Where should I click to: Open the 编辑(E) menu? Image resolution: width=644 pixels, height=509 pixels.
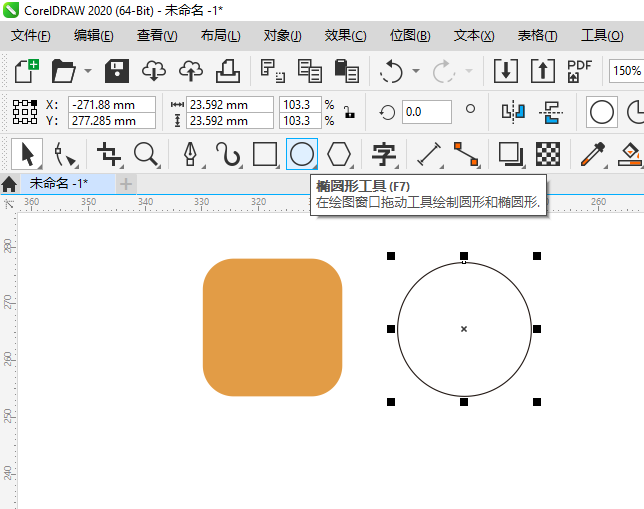[x=93, y=36]
